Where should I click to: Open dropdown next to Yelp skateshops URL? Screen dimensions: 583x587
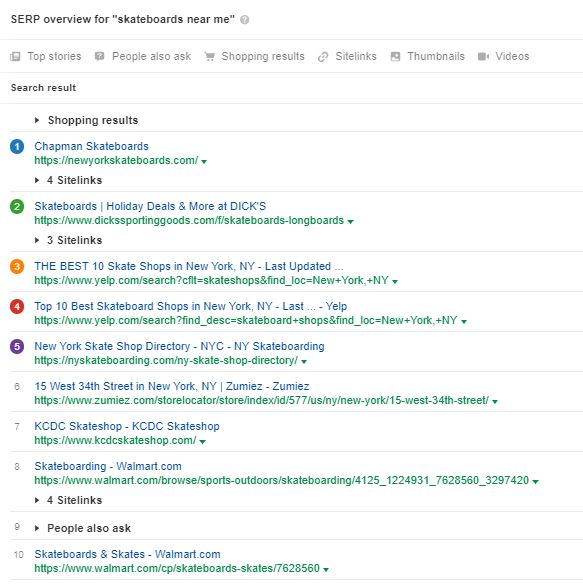click(x=395, y=282)
